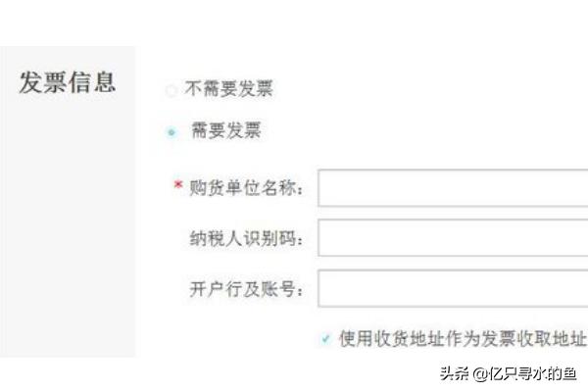588x392 pixels.
Task: Click the 头条 watermark logo text
Action: click(452, 372)
